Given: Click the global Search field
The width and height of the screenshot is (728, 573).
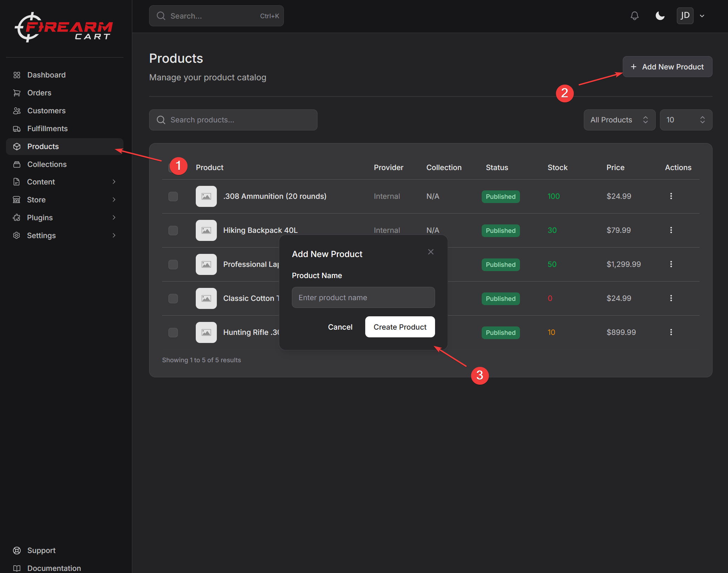Looking at the screenshot, I should tap(216, 16).
